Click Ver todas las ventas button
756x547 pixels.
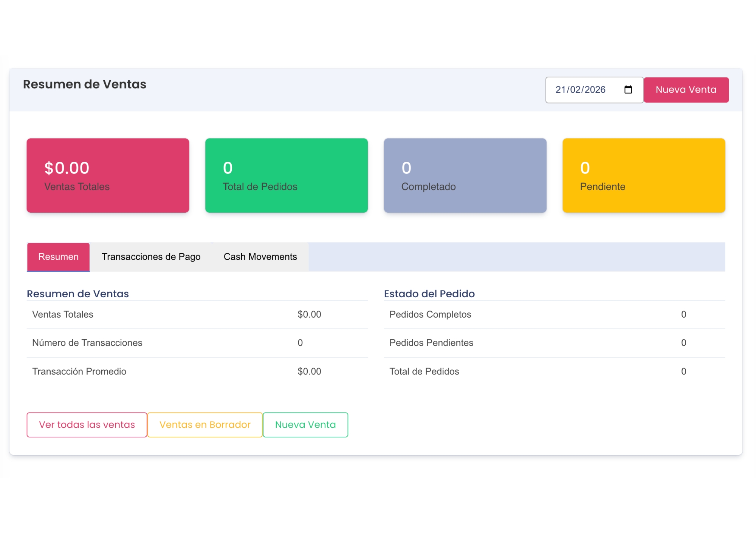coord(87,425)
